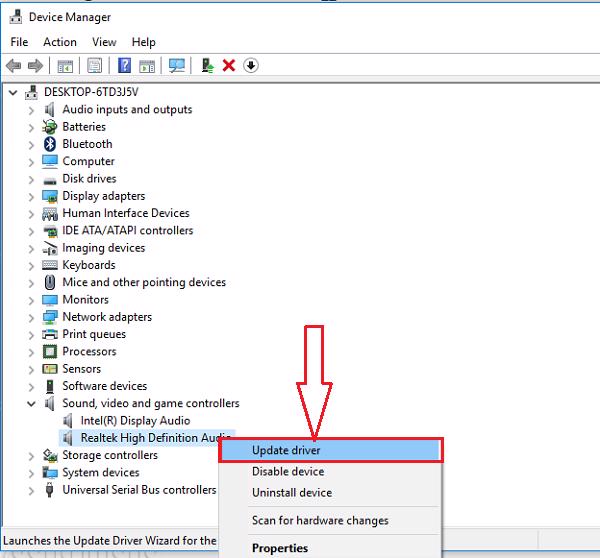Expand the Sensors category
The height and width of the screenshot is (558, 600).
pos(31,369)
